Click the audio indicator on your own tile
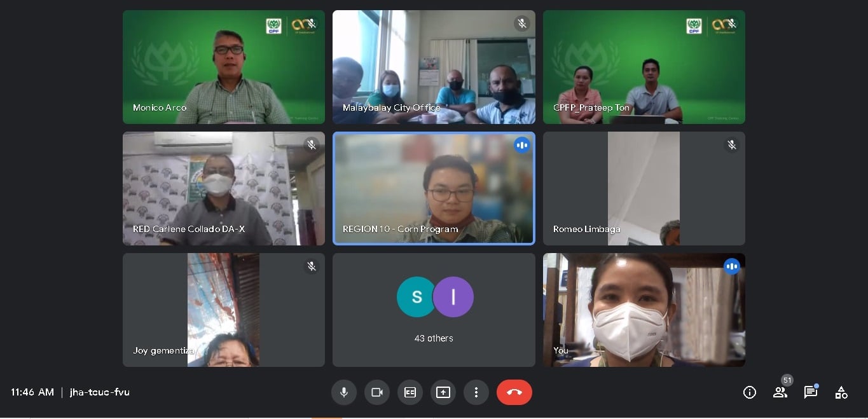The height and width of the screenshot is (419, 868). click(x=732, y=266)
